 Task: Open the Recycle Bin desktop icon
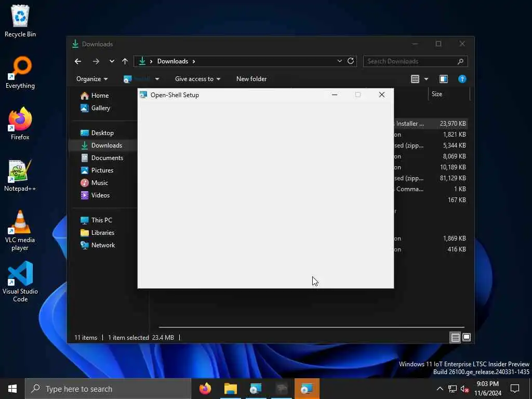pyautogui.click(x=20, y=21)
